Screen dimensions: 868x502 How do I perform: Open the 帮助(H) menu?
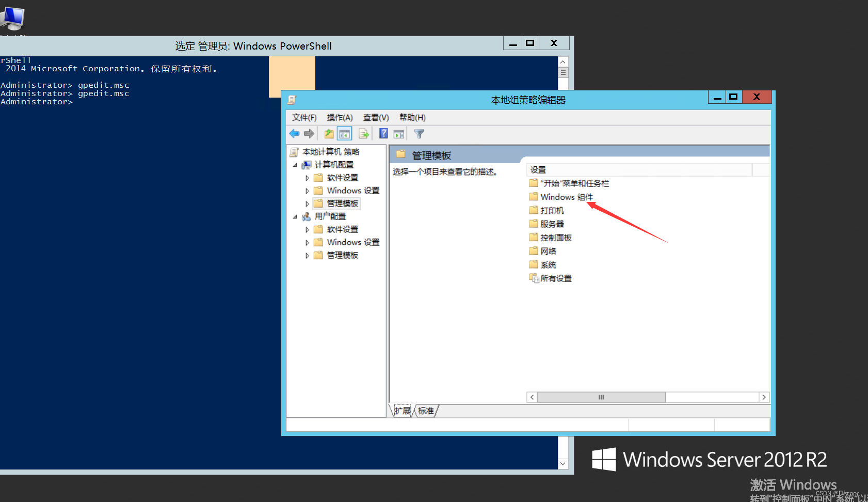pyautogui.click(x=412, y=118)
